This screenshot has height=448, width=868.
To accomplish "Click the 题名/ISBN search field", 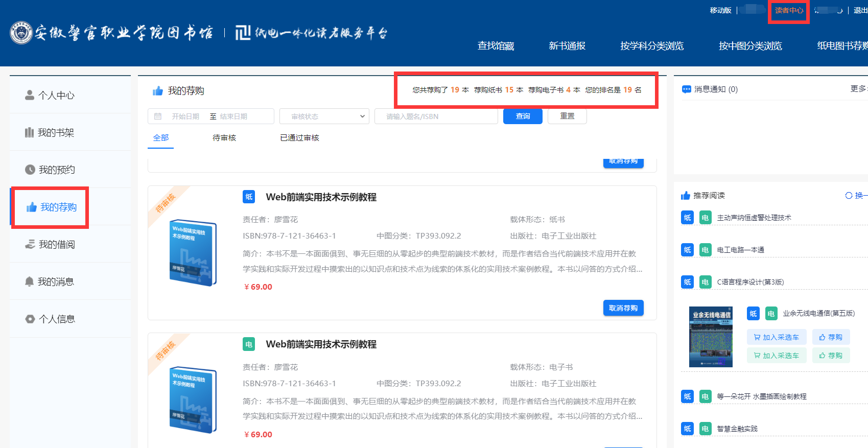I will coord(436,116).
